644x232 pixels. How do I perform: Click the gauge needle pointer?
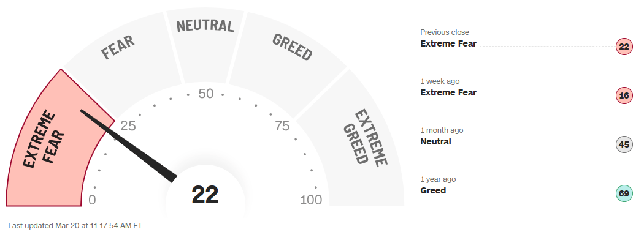pyautogui.click(x=129, y=146)
